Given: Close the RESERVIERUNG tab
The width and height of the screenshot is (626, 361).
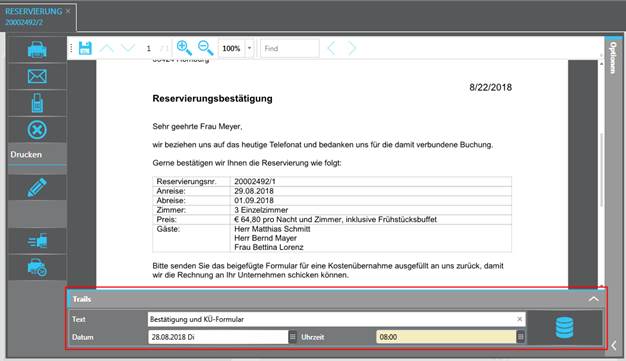Looking at the screenshot, I should pyautogui.click(x=68, y=11).
